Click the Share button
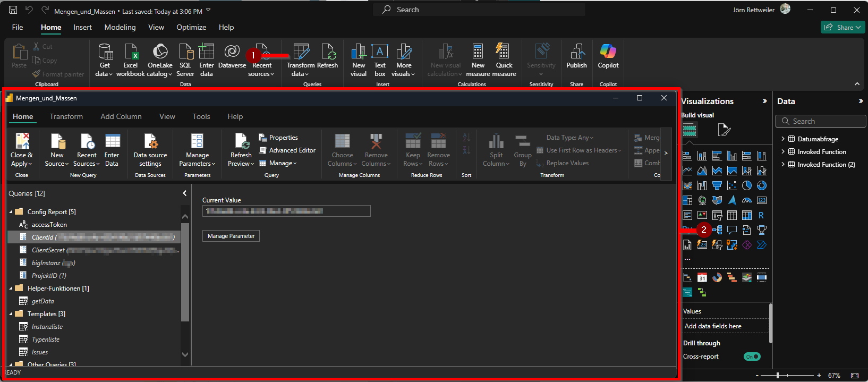Image resolution: width=868 pixels, height=382 pixels. coord(843,27)
